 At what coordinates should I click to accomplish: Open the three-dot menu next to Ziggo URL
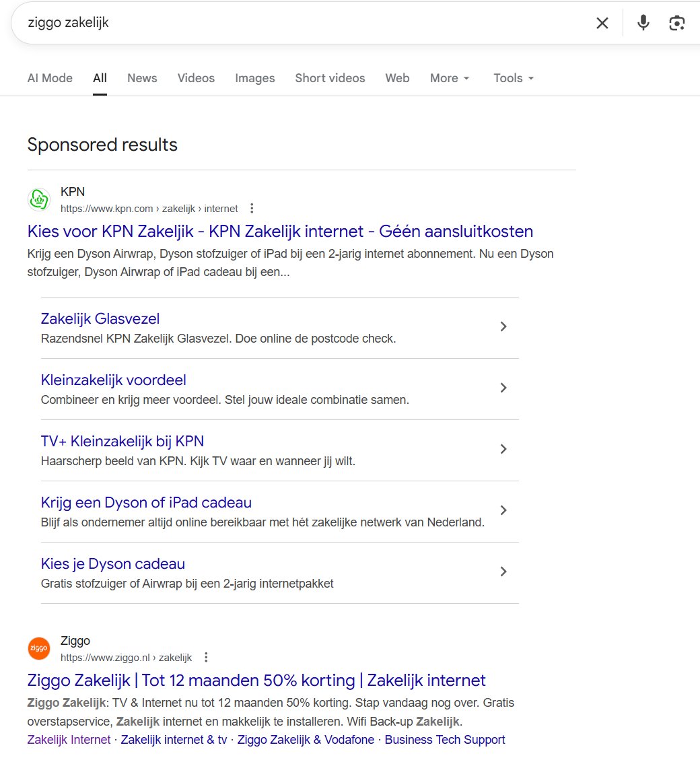[x=206, y=658]
